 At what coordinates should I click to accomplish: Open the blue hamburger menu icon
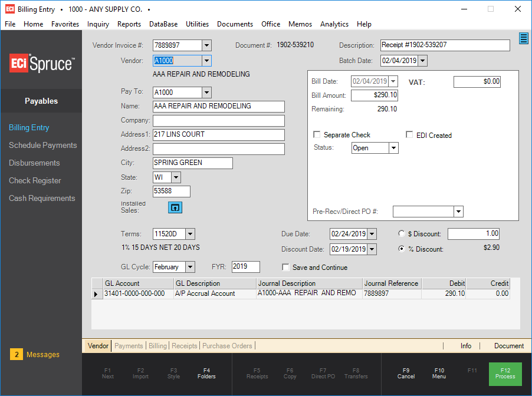coord(523,38)
